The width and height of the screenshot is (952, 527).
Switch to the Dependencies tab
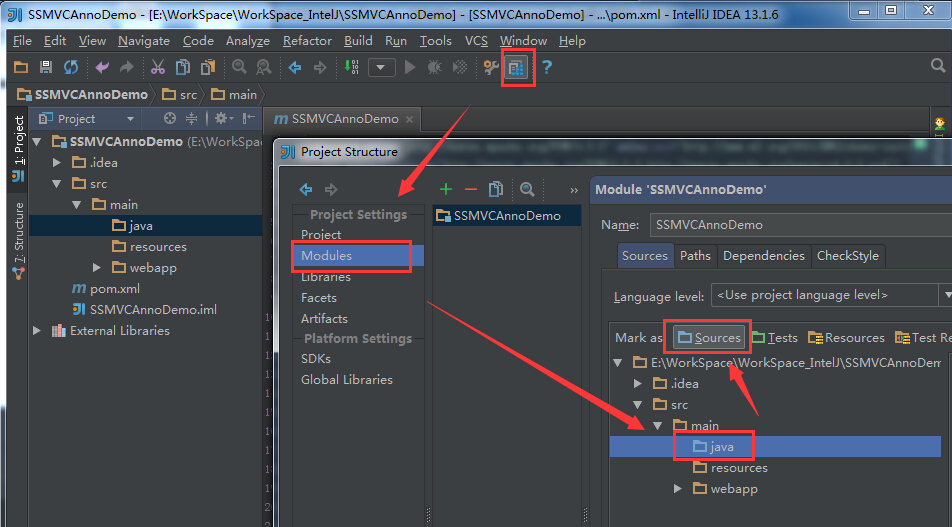click(763, 256)
